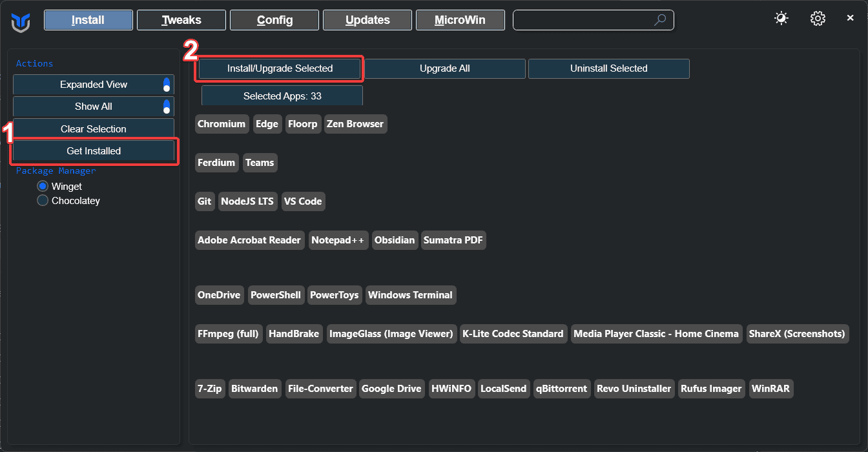The image size is (868, 452).
Task: Click the Uninstall Selected button
Action: 608,68
